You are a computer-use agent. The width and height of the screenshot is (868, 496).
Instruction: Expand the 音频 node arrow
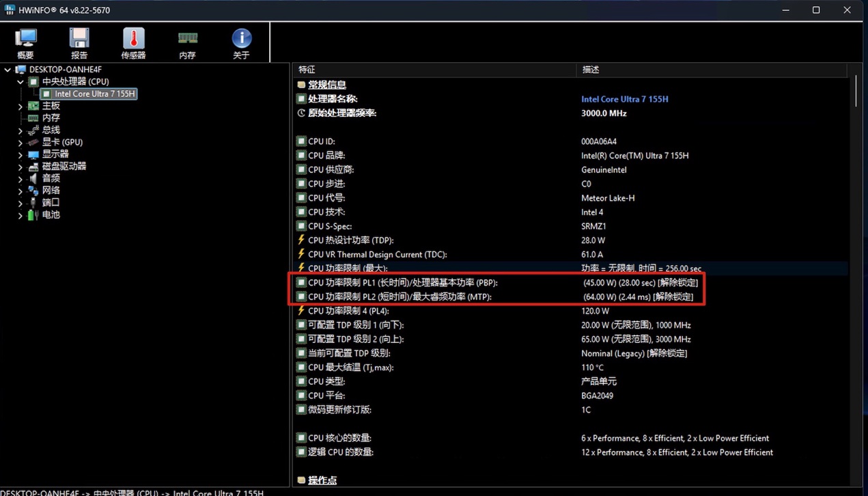(x=20, y=178)
